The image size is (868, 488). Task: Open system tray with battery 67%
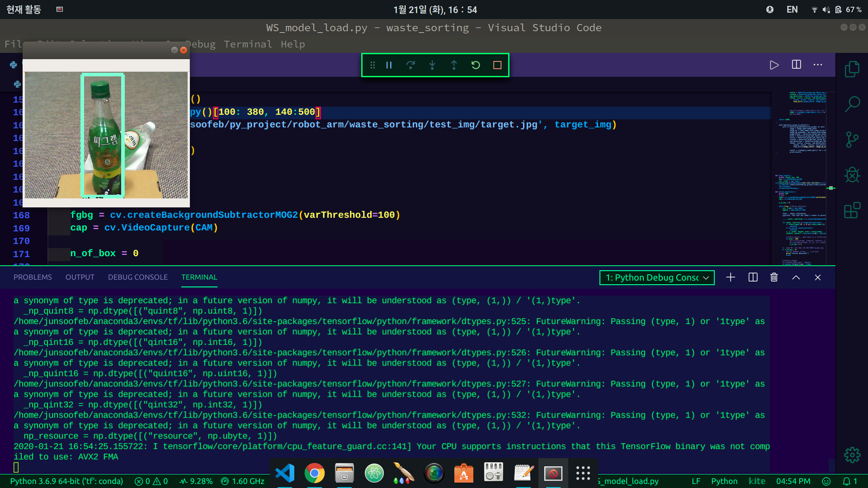[836, 9]
